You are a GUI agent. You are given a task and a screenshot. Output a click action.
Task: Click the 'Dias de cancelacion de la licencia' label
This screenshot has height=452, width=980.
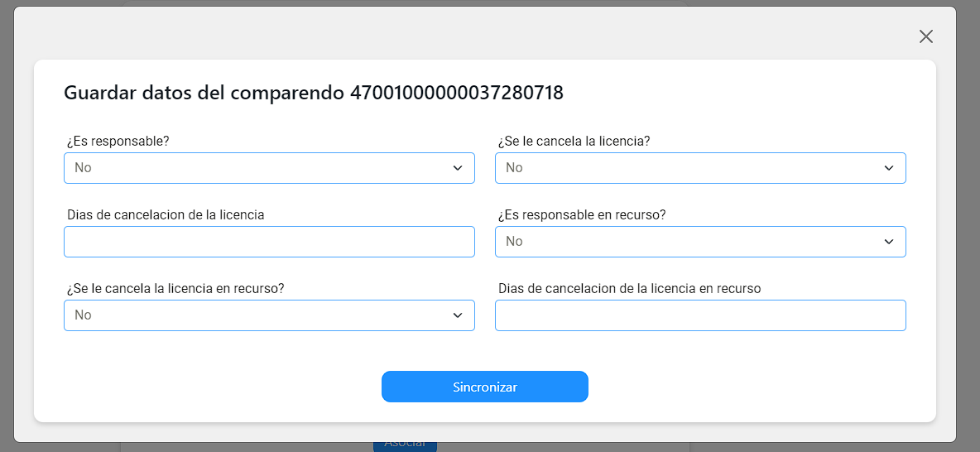coord(166,215)
